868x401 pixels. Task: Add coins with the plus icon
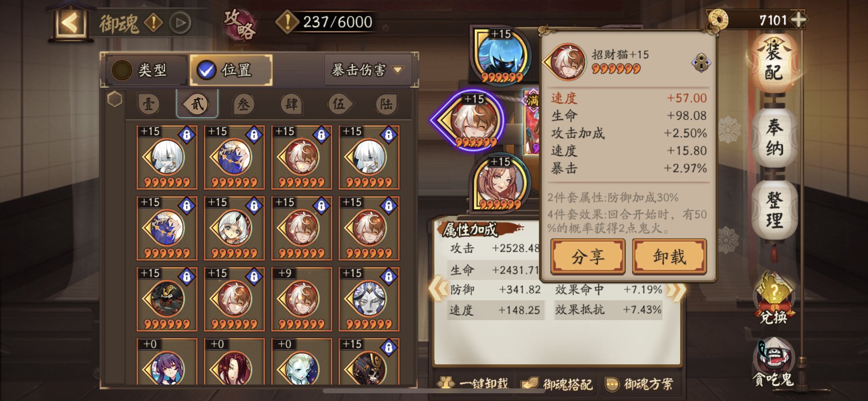click(798, 20)
